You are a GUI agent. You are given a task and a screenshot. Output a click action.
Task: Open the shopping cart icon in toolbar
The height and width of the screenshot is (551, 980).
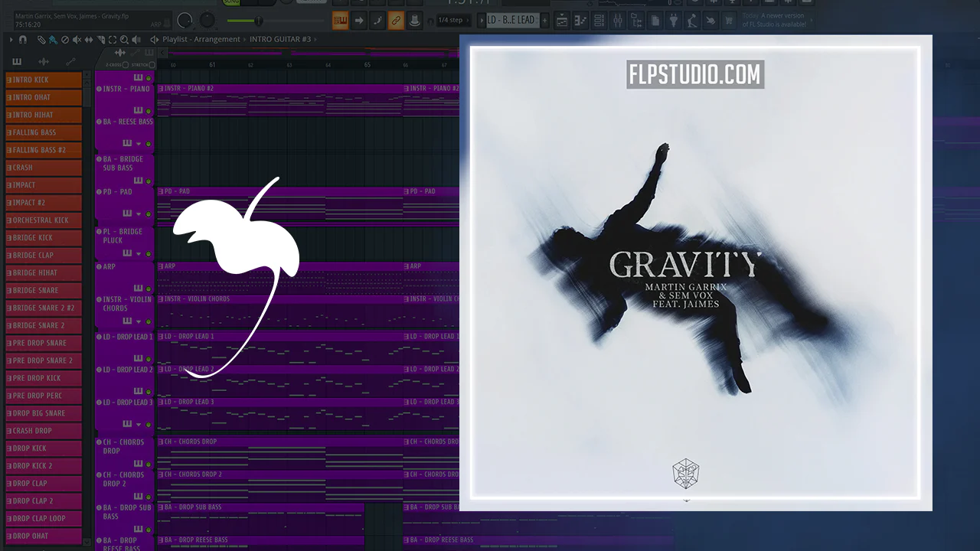click(x=728, y=20)
